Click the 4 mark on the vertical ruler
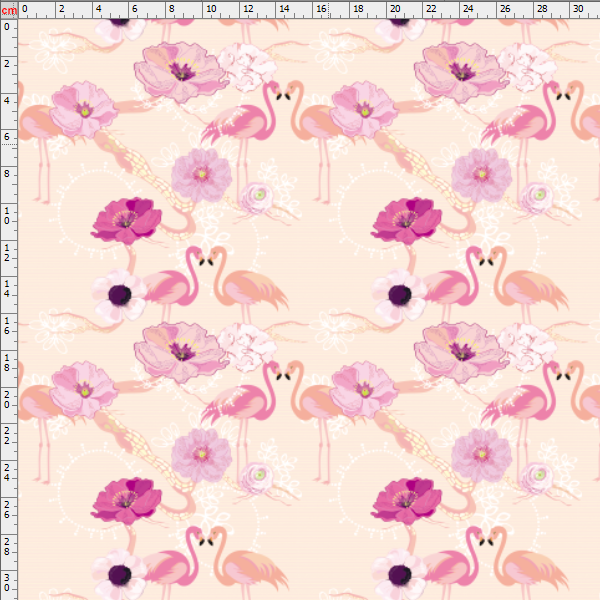This screenshot has height=600, width=600. point(7,101)
